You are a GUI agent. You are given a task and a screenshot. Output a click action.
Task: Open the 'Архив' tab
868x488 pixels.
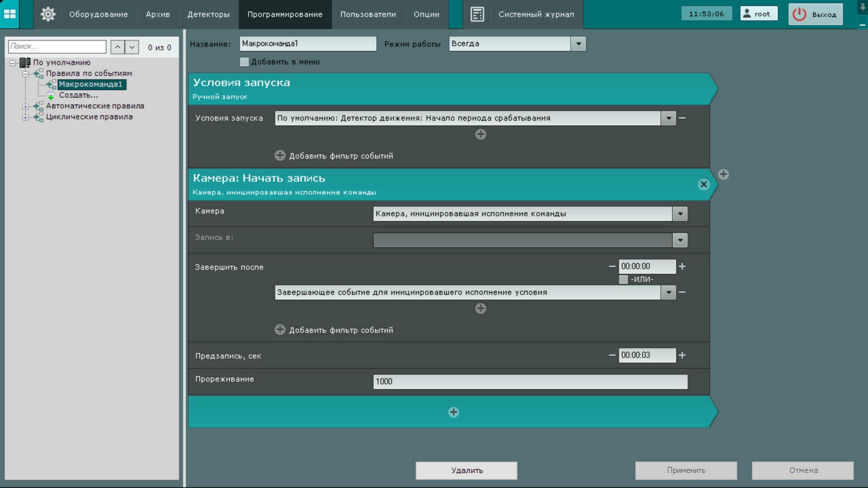pos(158,14)
